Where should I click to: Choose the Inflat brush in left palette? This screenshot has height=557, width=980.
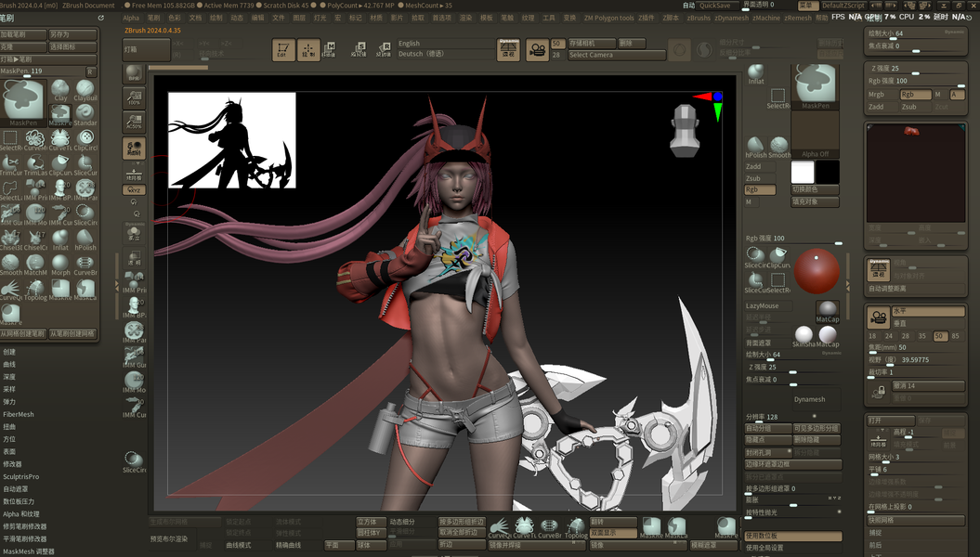click(60, 240)
